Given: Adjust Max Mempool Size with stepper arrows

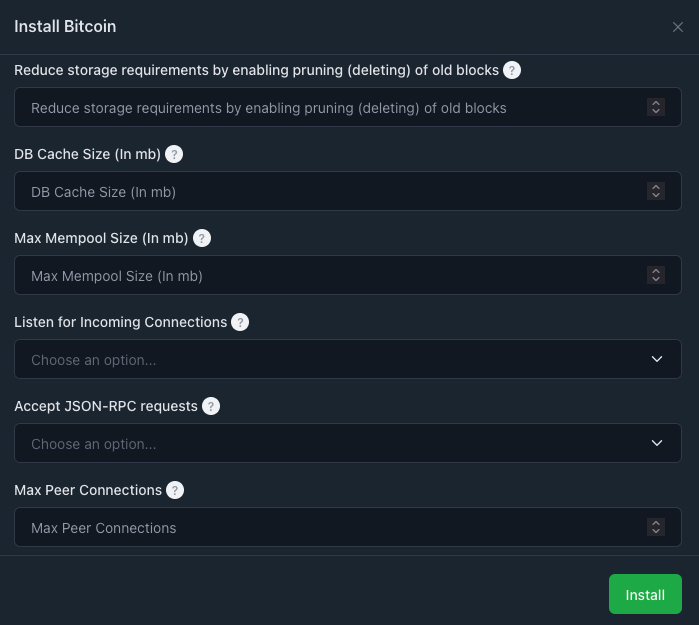Looking at the screenshot, I should 656,275.
